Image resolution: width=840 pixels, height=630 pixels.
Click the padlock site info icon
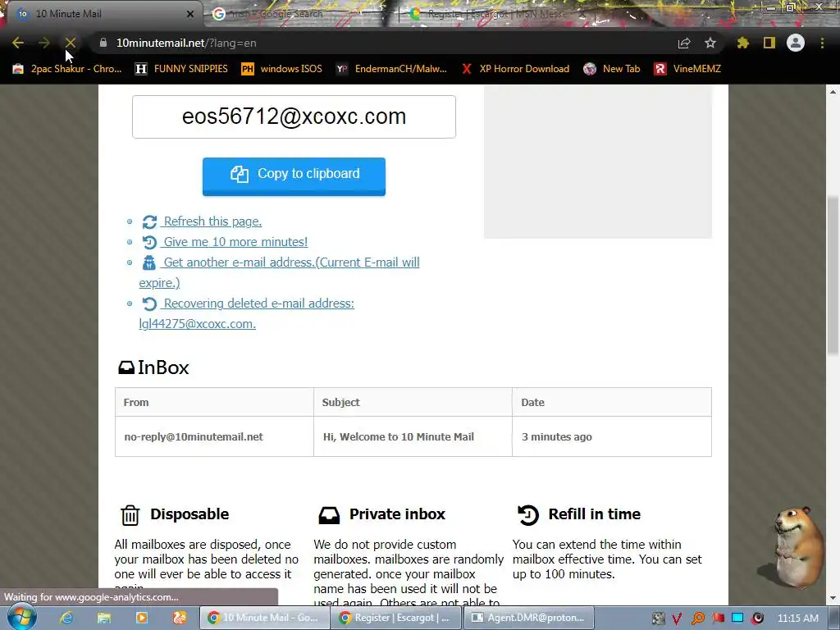click(x=103, y=43)
